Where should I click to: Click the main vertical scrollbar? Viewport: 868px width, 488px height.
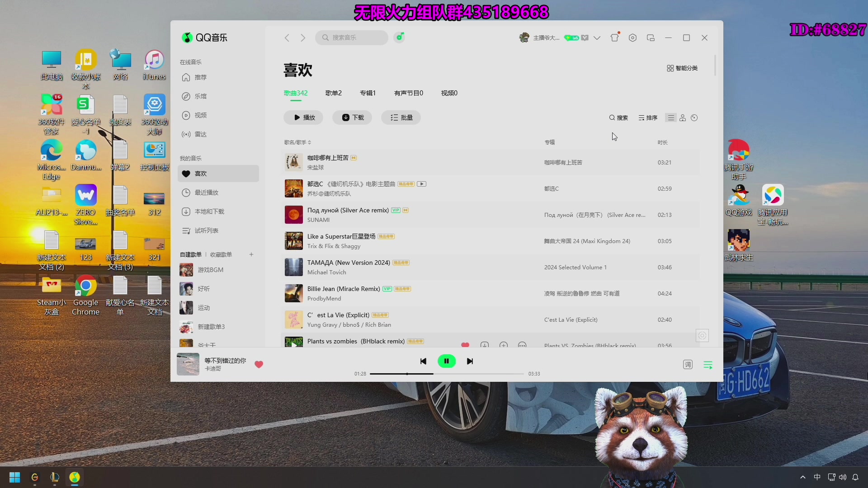tap(715, 66)
